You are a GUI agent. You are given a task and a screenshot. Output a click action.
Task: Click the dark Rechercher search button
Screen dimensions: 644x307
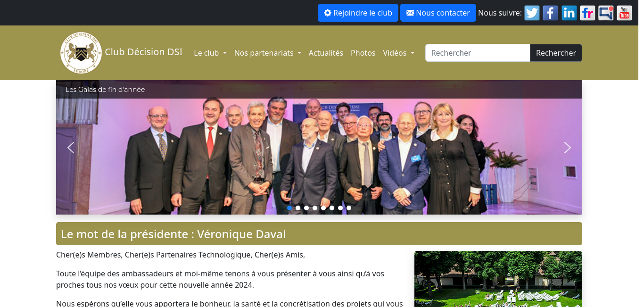coord(556,53)
